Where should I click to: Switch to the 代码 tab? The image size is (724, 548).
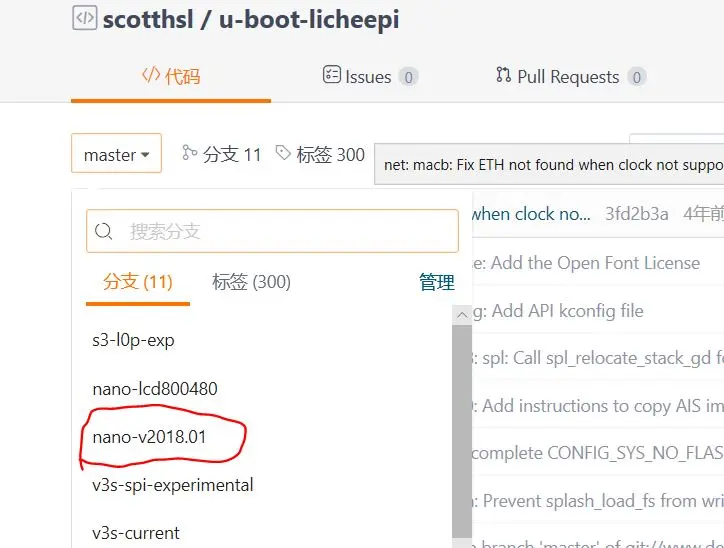click(x=170, y=76)
